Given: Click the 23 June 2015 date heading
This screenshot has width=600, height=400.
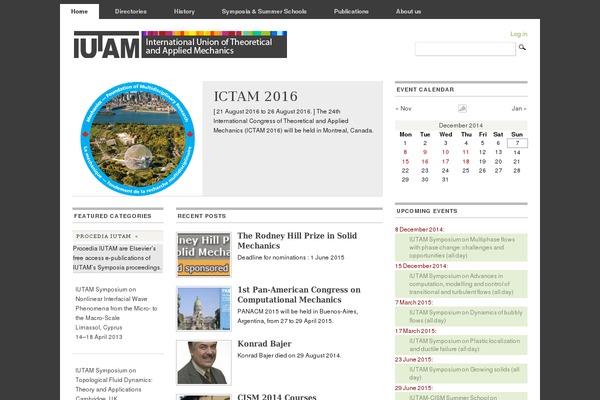Looking at the screenshot, I should 414,360.
